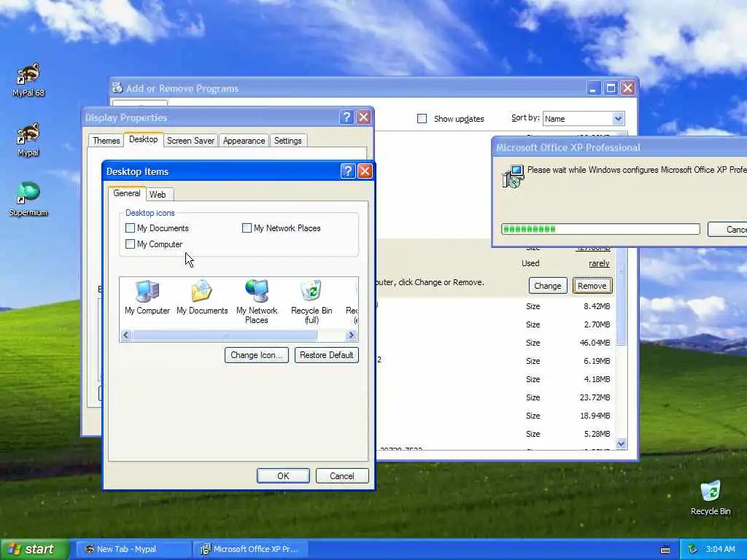The width and height of the screenshot is (747, 560).
Task: Click the Add or Remove Programs title icon
Action: click(x=117, y=88)
